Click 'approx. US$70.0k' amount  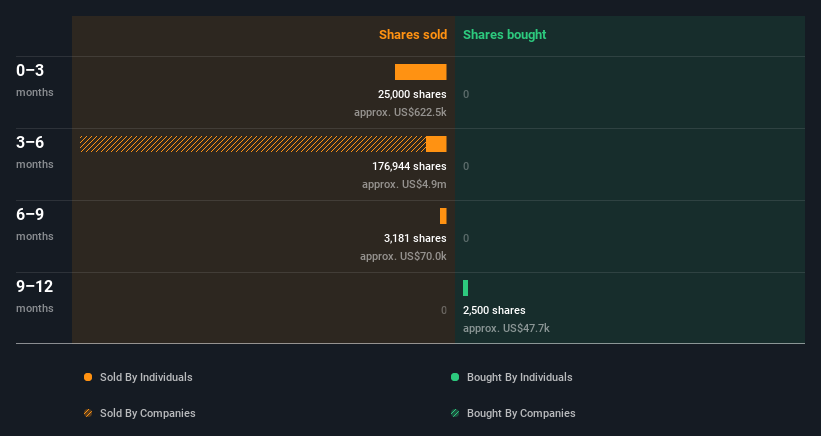403,256
